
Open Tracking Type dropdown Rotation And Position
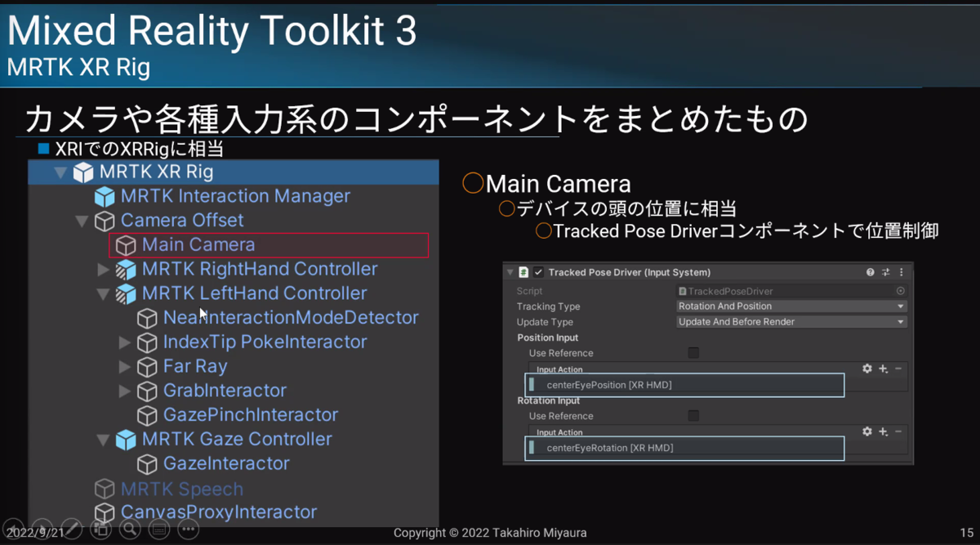tap(791, 306)
